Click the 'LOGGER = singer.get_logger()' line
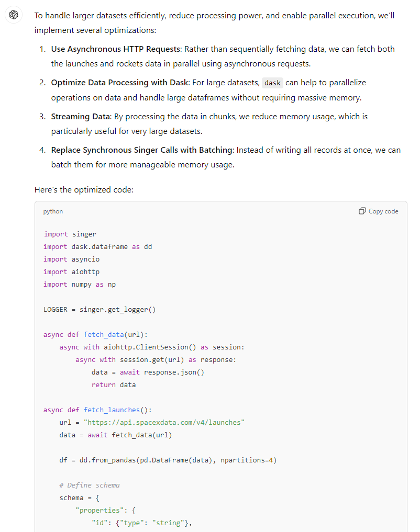The width and height of the screenshot is (420, 532). point(100,310)
